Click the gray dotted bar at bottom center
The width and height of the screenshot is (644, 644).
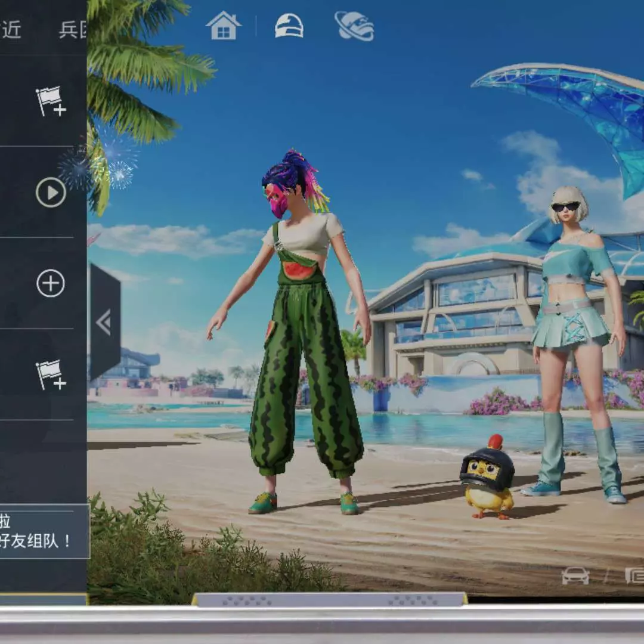329,599
